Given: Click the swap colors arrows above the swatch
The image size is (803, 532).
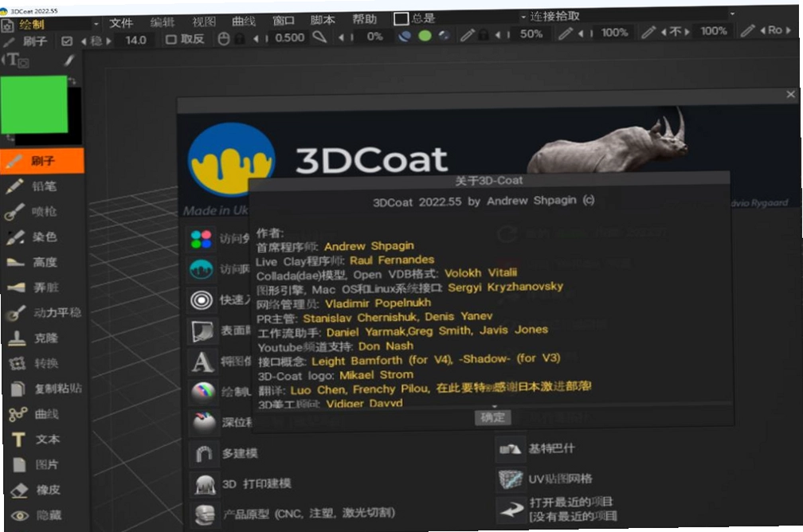Looking at the screenshot, I should pyautogui.click(x=72, y=81).
